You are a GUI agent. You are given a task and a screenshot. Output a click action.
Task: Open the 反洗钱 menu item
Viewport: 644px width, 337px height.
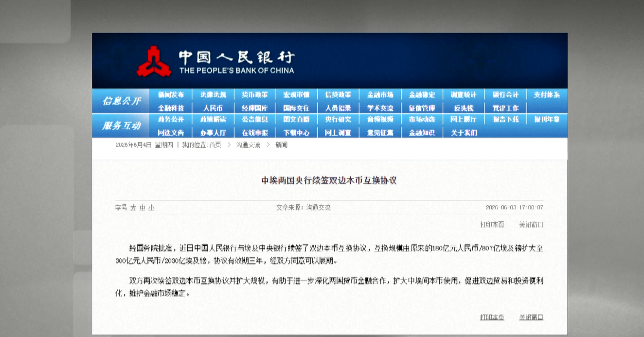pos(464,108)
